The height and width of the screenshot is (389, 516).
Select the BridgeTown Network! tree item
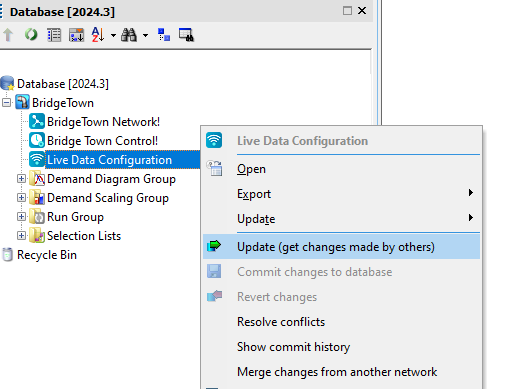coord(103,122)
